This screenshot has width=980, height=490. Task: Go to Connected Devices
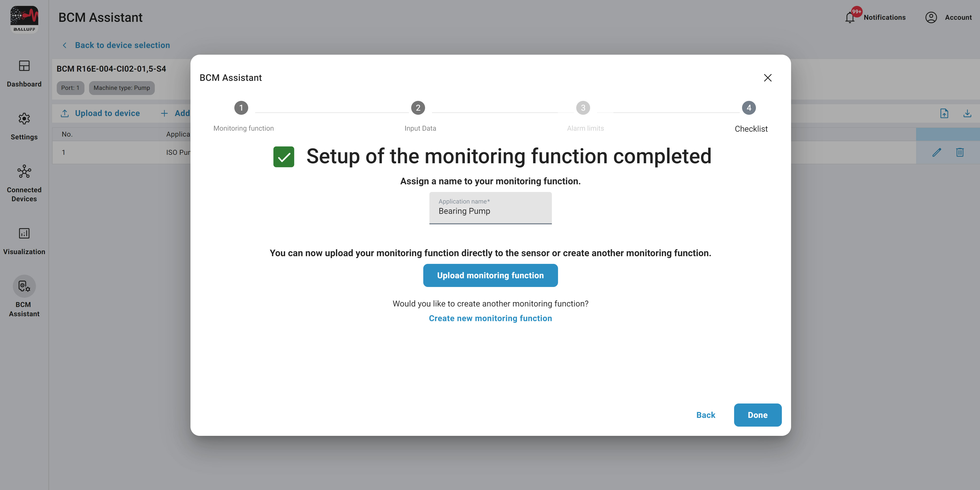coord(24,172)
